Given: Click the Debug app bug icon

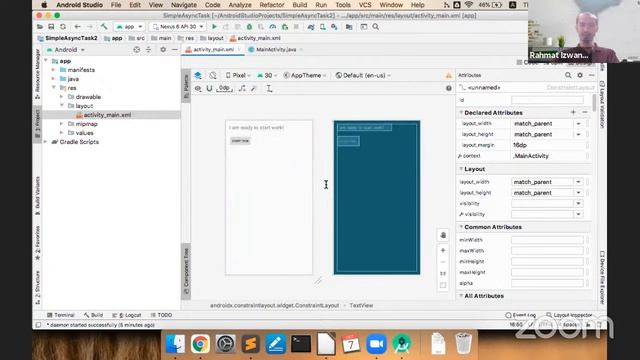Looking at the screenshot, I should click(249, 27).
